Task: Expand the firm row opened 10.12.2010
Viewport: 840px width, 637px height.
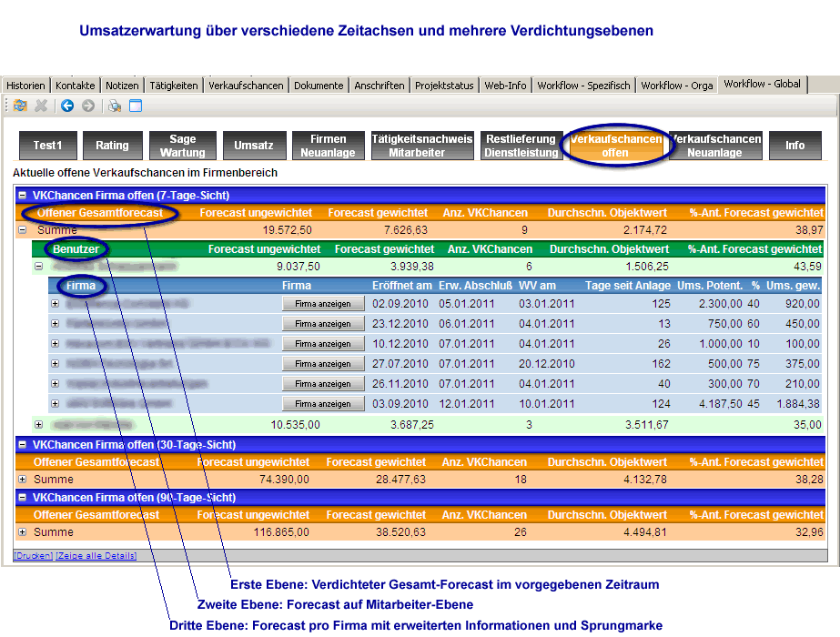Action: (x=55, y=343)
